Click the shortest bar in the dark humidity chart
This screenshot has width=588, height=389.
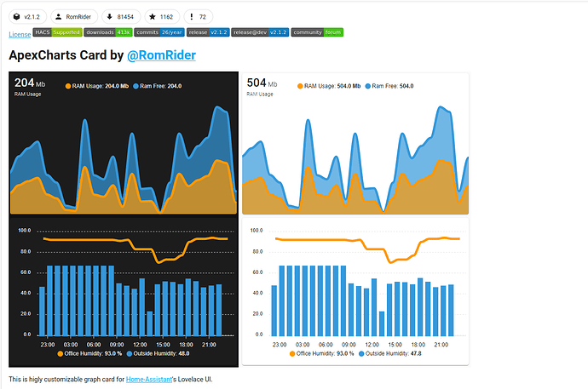coord(150,323)
